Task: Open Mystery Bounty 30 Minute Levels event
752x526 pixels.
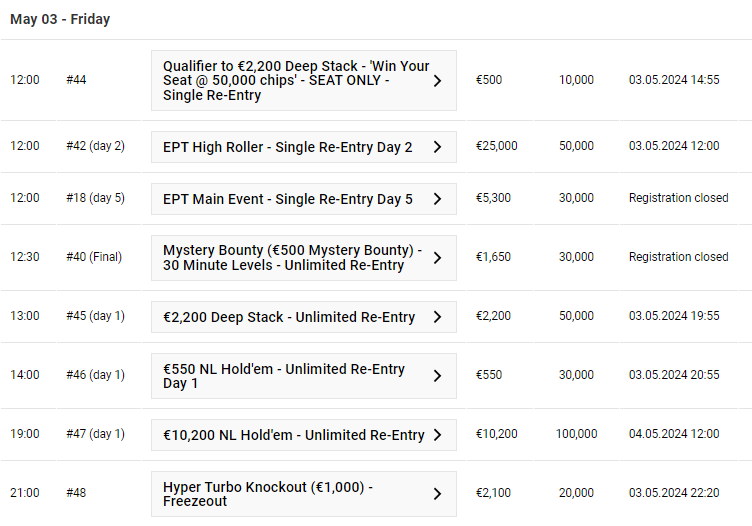Action: 304,258
